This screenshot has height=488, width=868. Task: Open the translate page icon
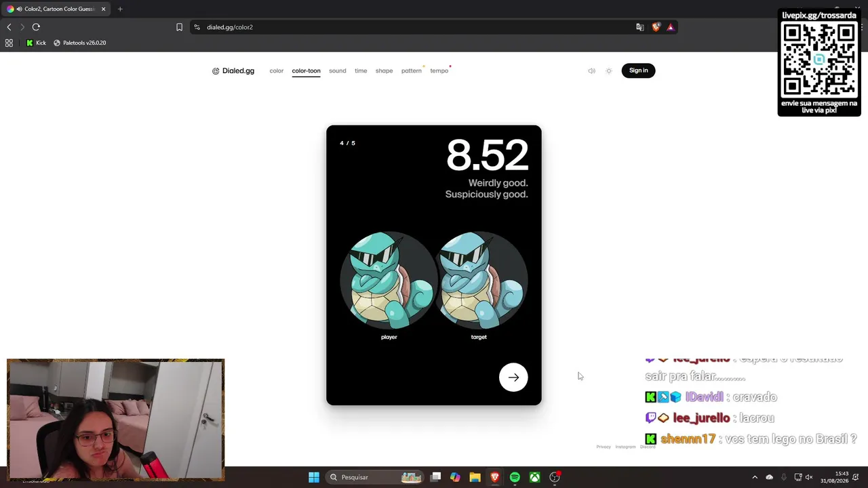click(639, 27)
